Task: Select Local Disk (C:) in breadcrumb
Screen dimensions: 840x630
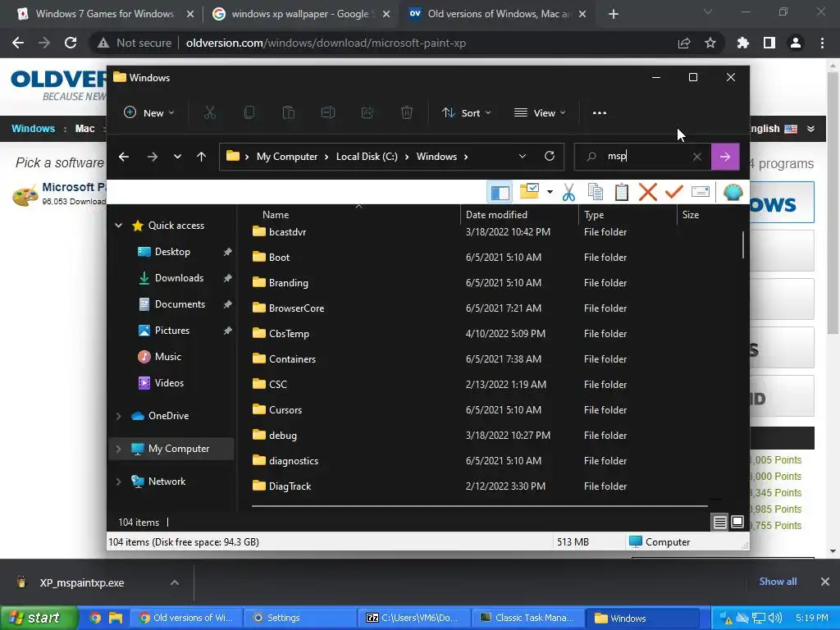Action: (x=367, y=157)
